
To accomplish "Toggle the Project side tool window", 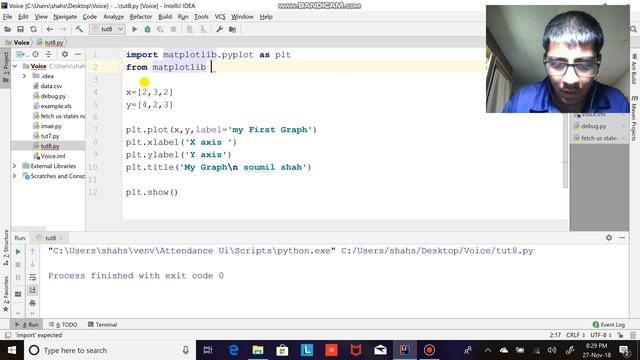I will 6,67.
